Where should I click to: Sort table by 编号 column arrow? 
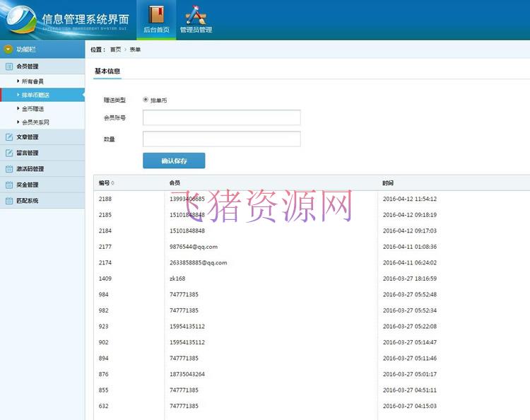[x=112, y=183]
